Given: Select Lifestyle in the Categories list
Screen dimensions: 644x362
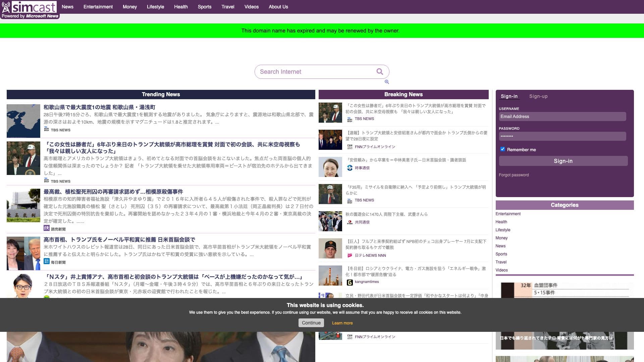Looking at the screenshot, I should (x=503, y=230).
